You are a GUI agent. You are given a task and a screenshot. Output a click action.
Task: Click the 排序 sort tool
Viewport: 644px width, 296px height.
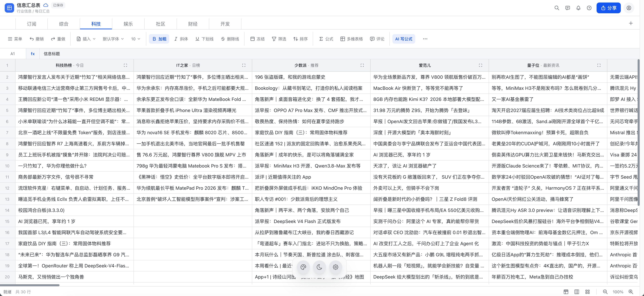pyautogui.click(x=300, y=39)
